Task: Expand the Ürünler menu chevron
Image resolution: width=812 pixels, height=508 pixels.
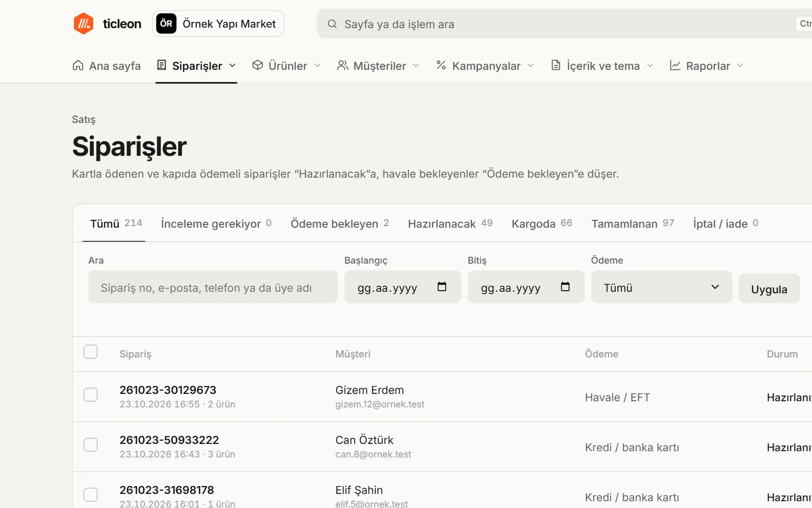Action: click(x=317, y=66)
